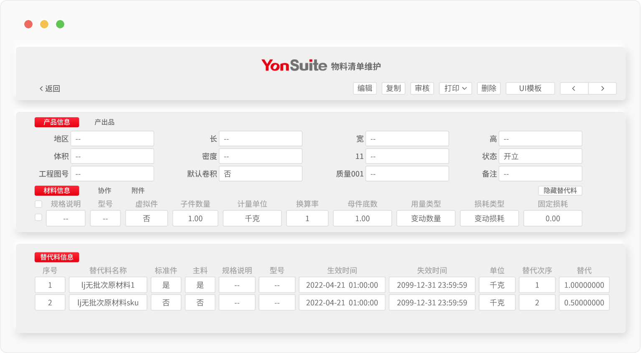This screenshot has width=644, height=353.
Task: Toggle the select-all checkbox in materials header
Action: [38, 204]
